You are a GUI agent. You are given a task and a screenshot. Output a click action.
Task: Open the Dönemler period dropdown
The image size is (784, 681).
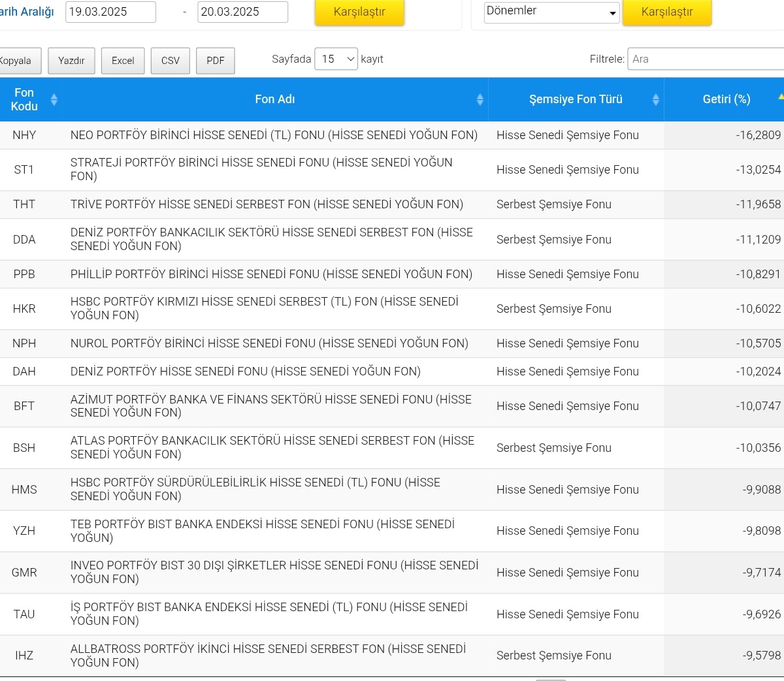[x=552, y=12]
